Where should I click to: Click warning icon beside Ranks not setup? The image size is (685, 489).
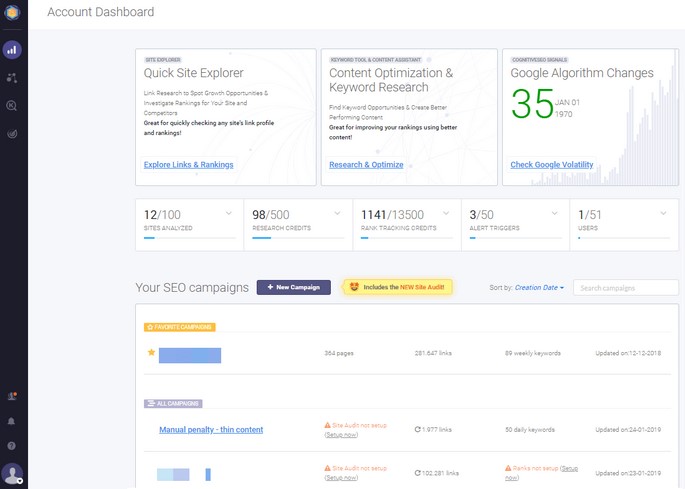coord(508,468)
